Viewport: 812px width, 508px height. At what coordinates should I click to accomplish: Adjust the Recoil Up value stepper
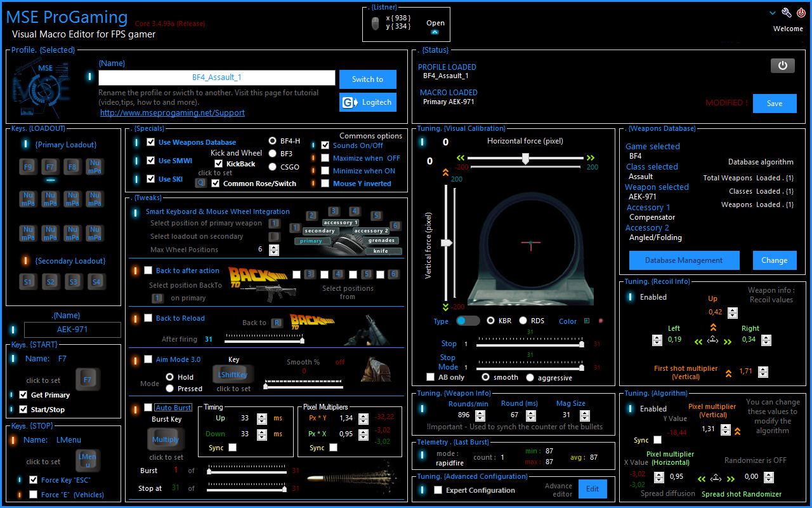pyautogui.click(x=733, y=312)
